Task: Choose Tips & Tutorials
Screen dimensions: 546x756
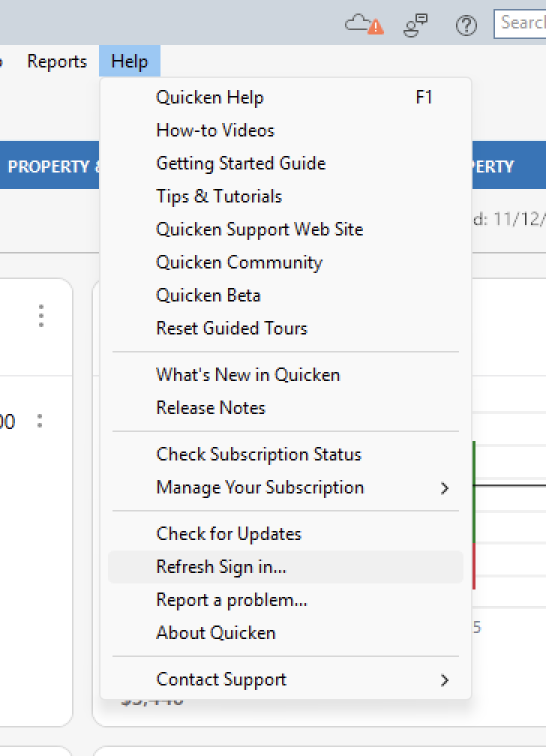Action: [286, 196]
